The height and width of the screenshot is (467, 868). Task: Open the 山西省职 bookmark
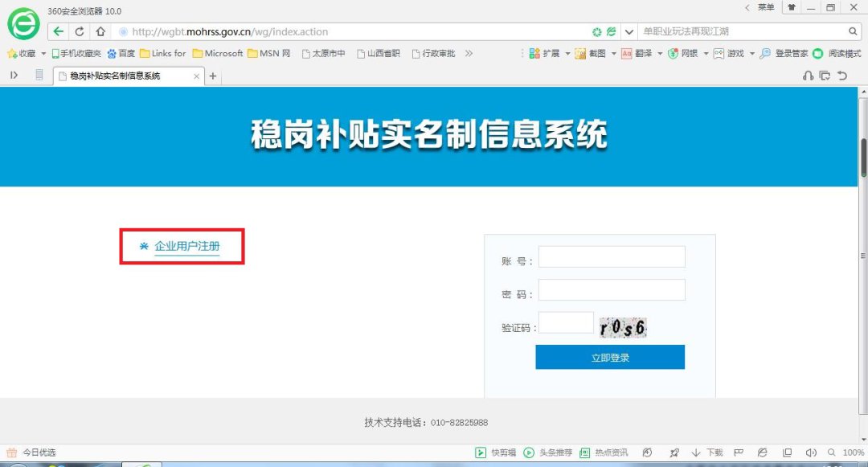click(379, 54)
